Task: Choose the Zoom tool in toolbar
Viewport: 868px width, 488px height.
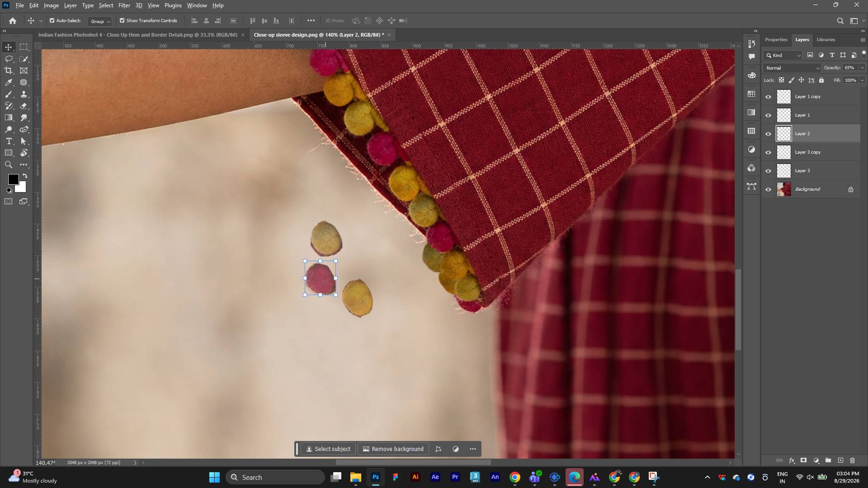Action: point(9,165)
